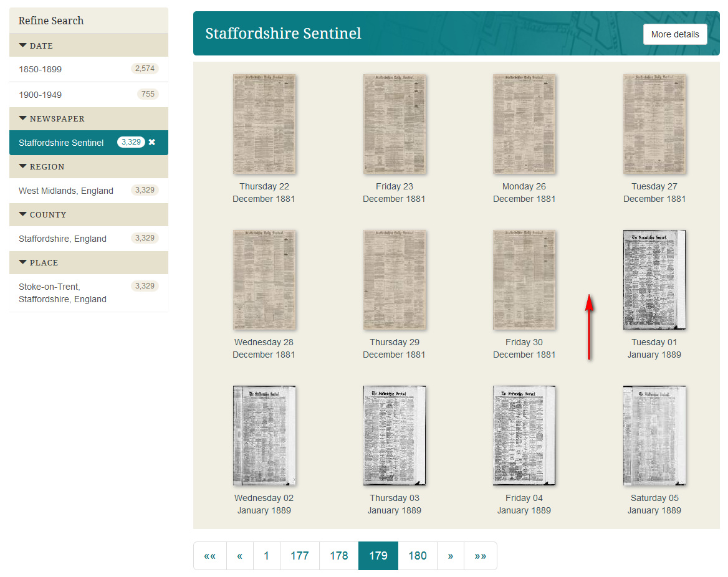
Task: Collapse the NEWSPAPER filter section
Action: (52, 118)
